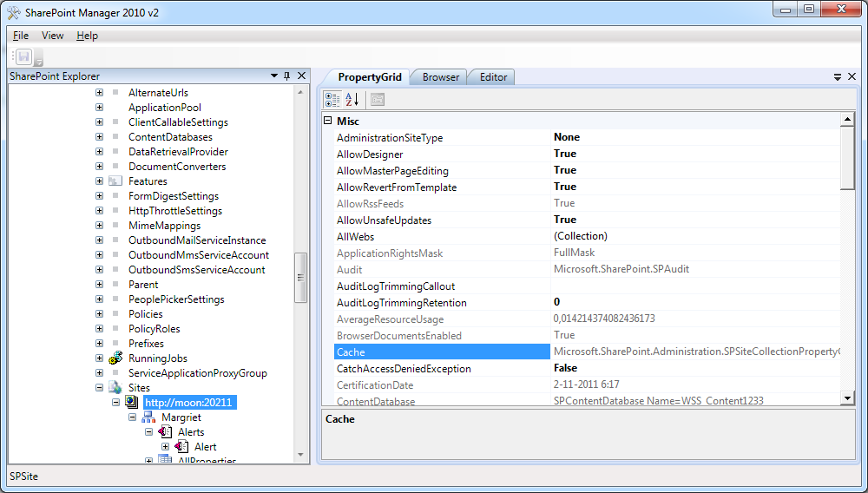
Task: Collapse the Misc property category
Action: (x=327, y=122)
